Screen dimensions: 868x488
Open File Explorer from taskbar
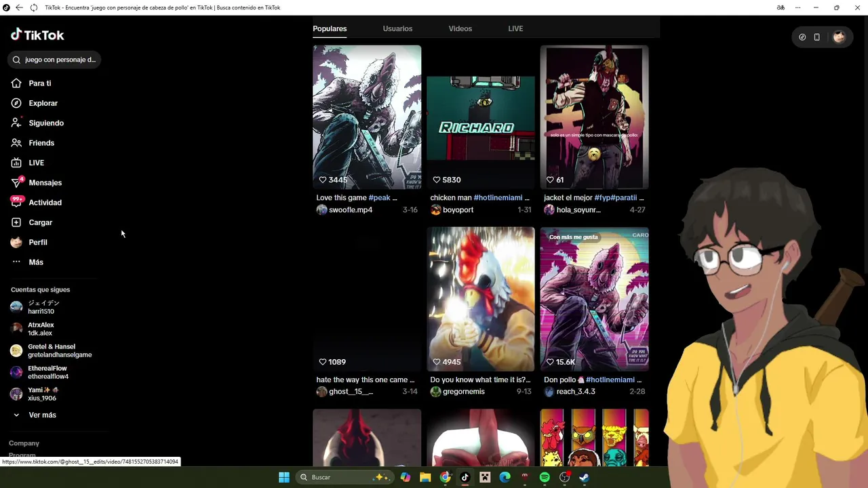coord(425,477)
